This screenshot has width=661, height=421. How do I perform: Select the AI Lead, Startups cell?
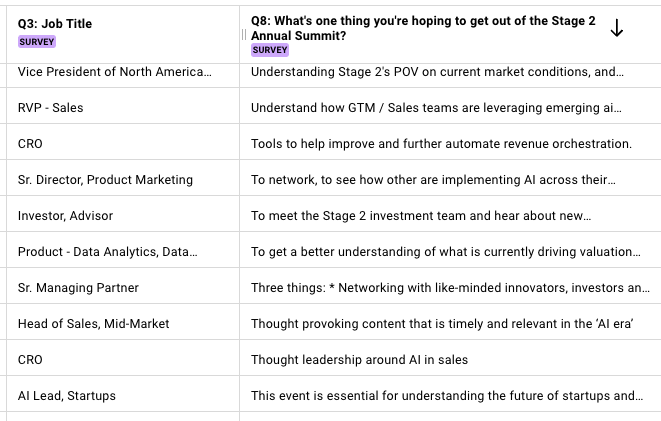(x=66, y=396)
